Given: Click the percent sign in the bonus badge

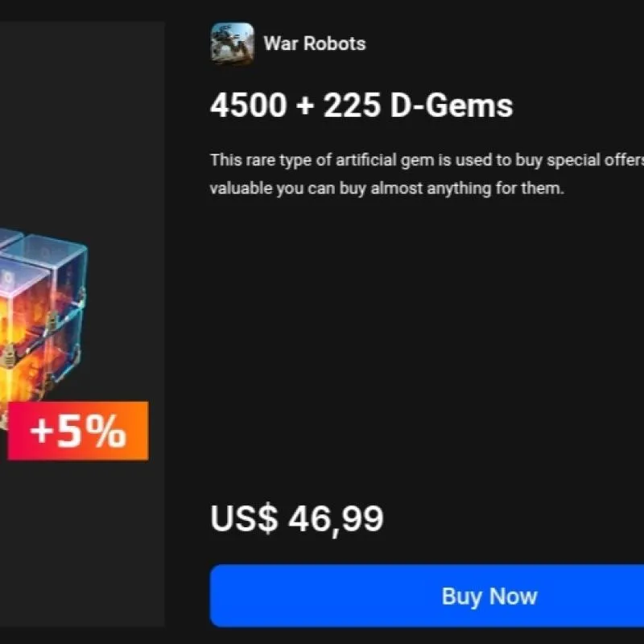Looking at the screenshot, I should tap(106, 431).
